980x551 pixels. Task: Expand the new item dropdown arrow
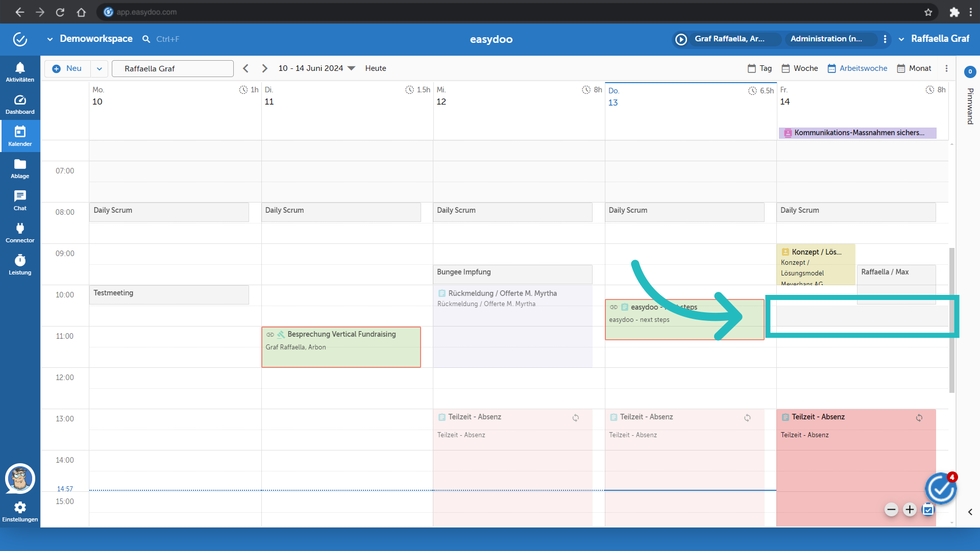[x=99, y=68]
